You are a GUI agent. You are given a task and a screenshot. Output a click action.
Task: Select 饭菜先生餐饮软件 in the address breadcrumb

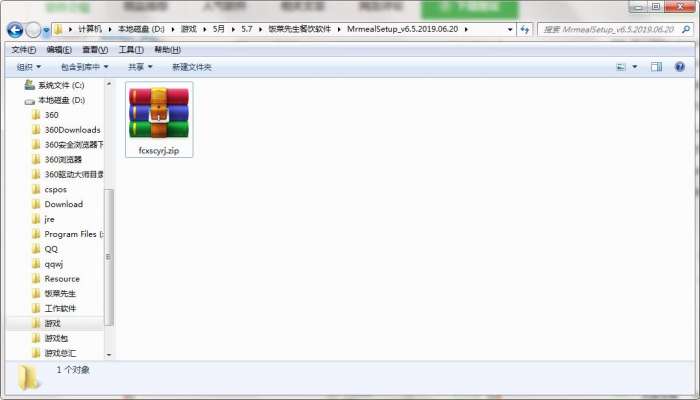point(300,29)
